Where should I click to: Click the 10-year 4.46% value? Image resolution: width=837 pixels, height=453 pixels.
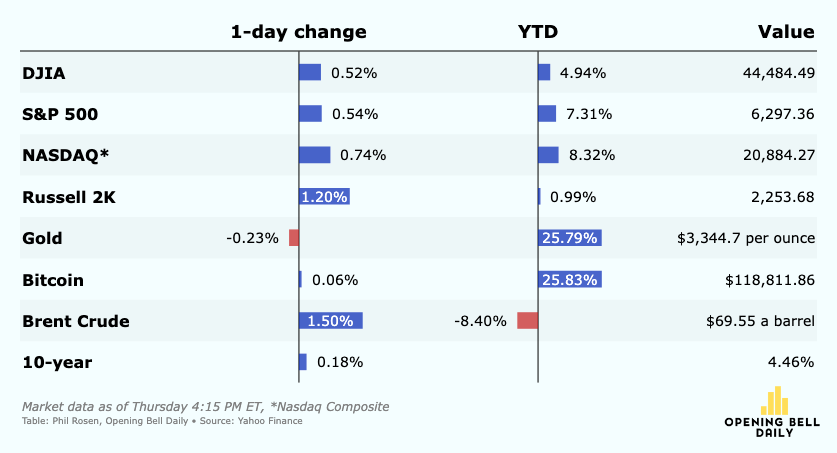(x=791, y=362)
